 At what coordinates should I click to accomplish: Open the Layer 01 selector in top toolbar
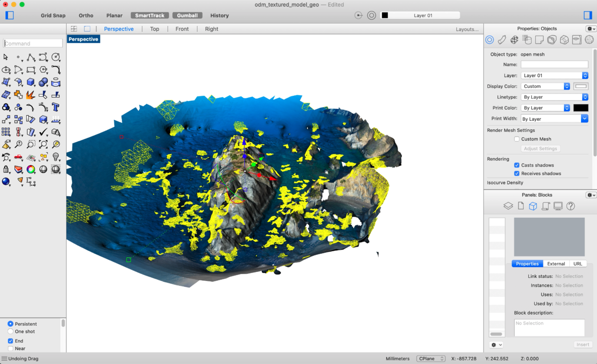pos(420,15)
